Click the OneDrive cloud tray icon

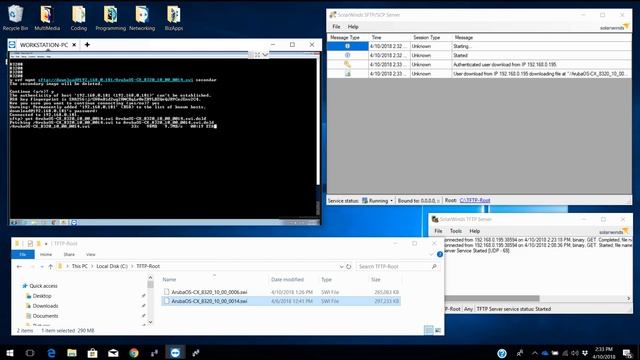pos(545,353)
